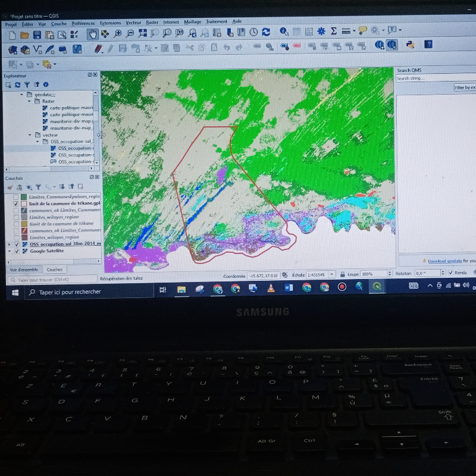The image size is (476, 476).
Task: Click the filter icon in Couches toolbar
Action: [37, 187]
